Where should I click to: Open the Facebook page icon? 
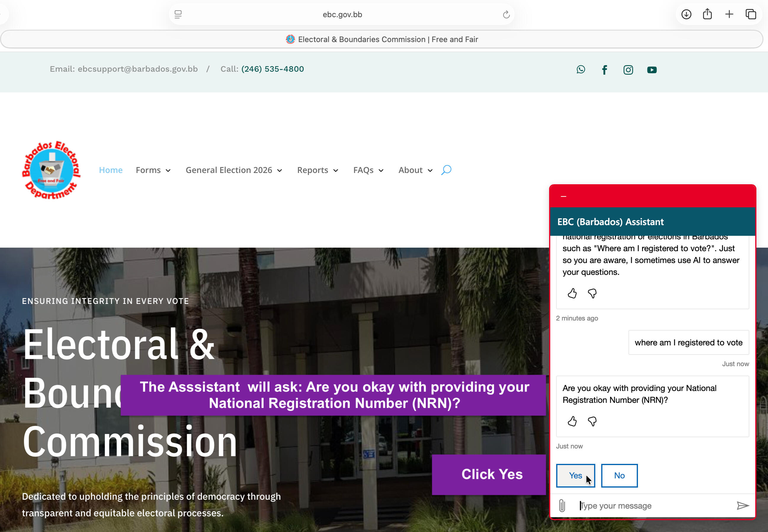[x=604, y=70]
